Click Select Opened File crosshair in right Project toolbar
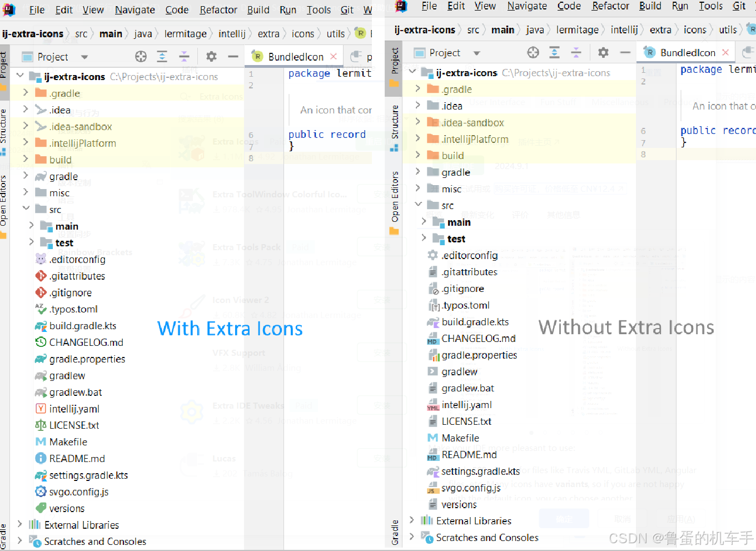Screen dimensions: 756x551 533,52
